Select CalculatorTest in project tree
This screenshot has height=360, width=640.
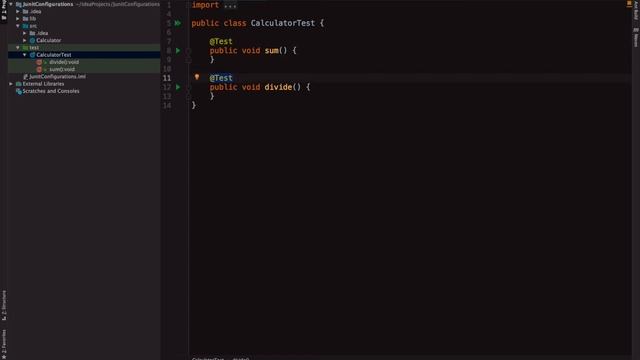tap(53, 55)
